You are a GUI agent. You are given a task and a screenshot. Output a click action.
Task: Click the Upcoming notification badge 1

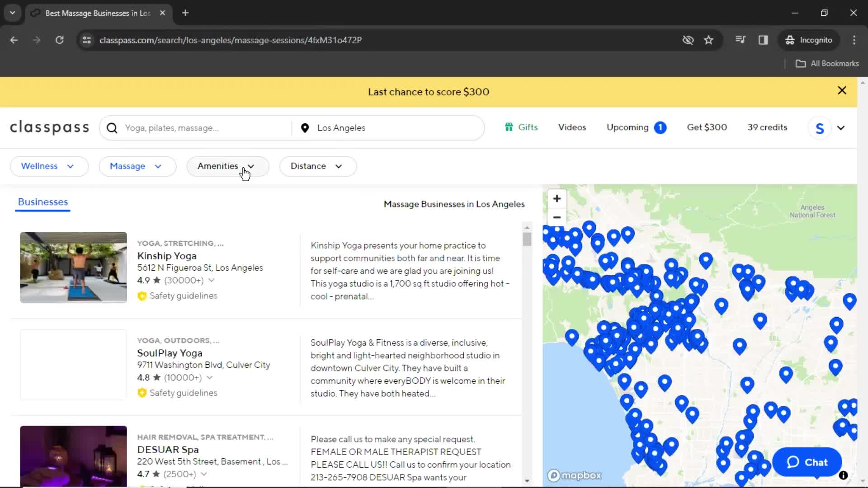[x=660, y=128]
